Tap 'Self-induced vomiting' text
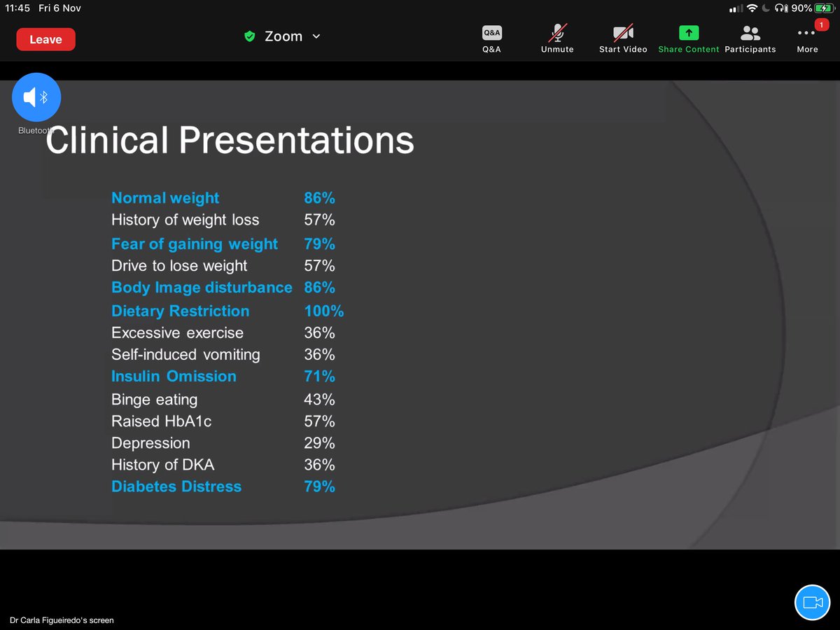Screen dimensions: 840x630 coord(185,355)
